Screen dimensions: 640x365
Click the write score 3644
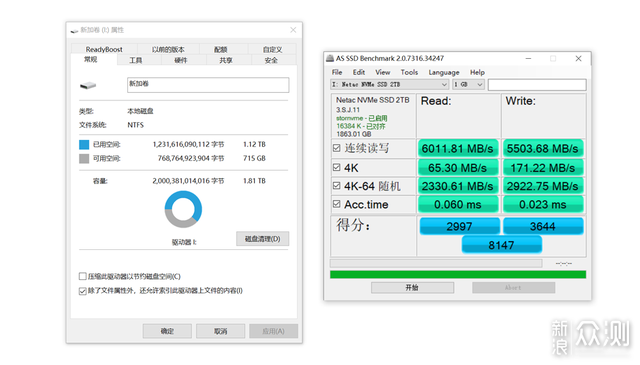(543, 226)
